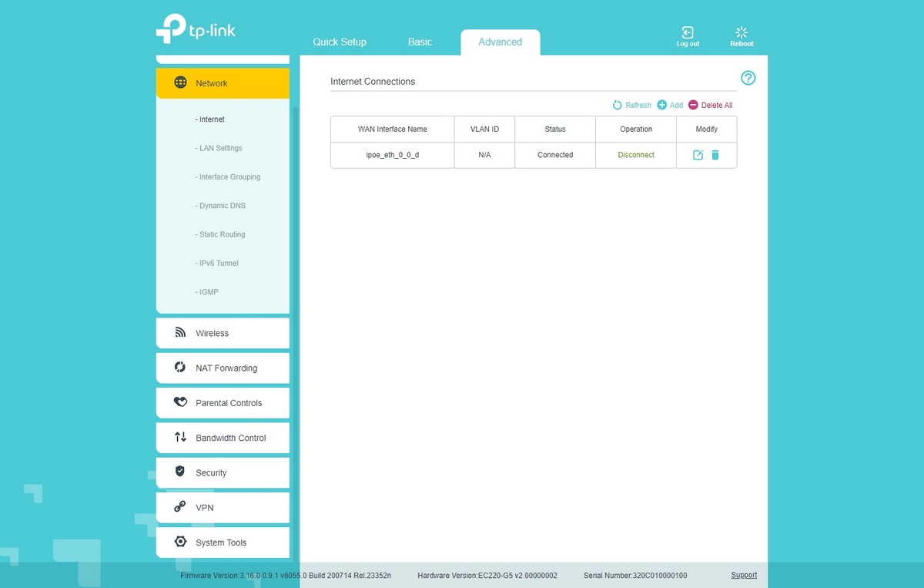
Task: Open Interface Grouping in sidebar
Action: [x=228, y=176]
